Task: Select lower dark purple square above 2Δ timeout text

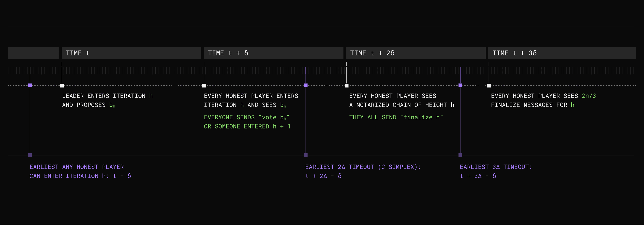Action: 305,155
